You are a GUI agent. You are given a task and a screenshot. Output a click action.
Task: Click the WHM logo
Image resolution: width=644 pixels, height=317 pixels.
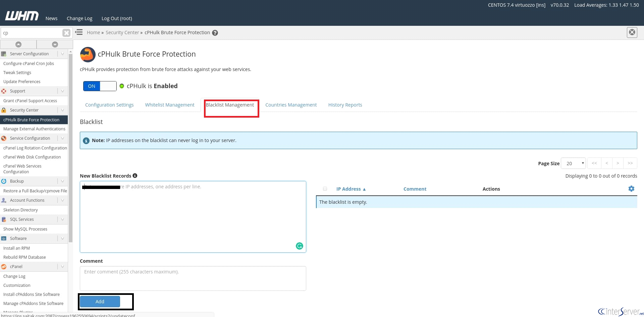(22, 16)
